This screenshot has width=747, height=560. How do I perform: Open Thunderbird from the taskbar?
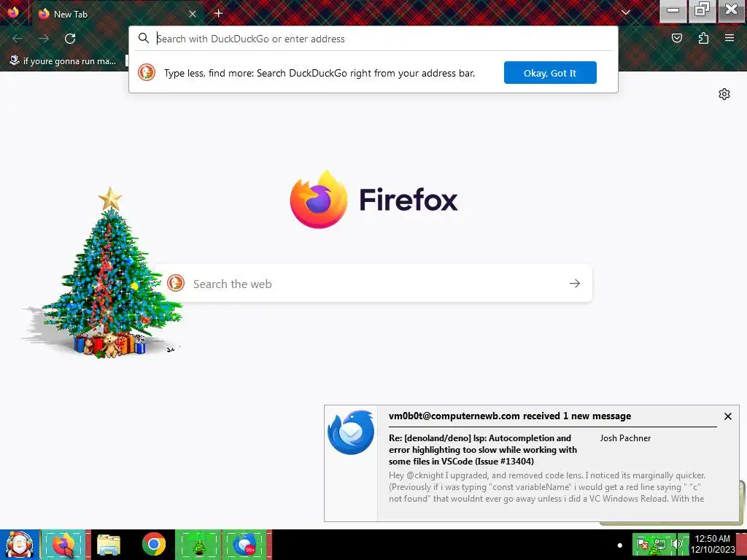click(x=245, y=545)
